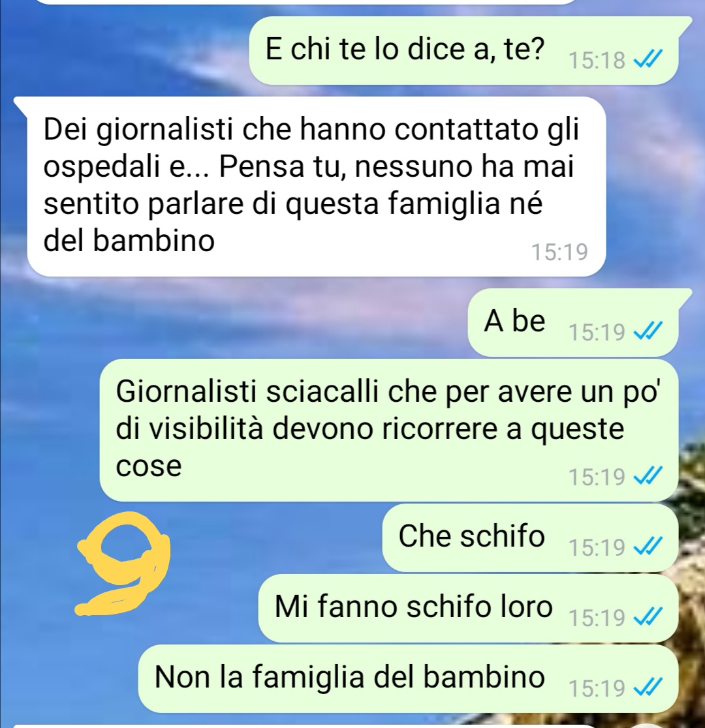
Task: Tap the sky wallpaper left of 'A be'
Action: tap(232, 323)
